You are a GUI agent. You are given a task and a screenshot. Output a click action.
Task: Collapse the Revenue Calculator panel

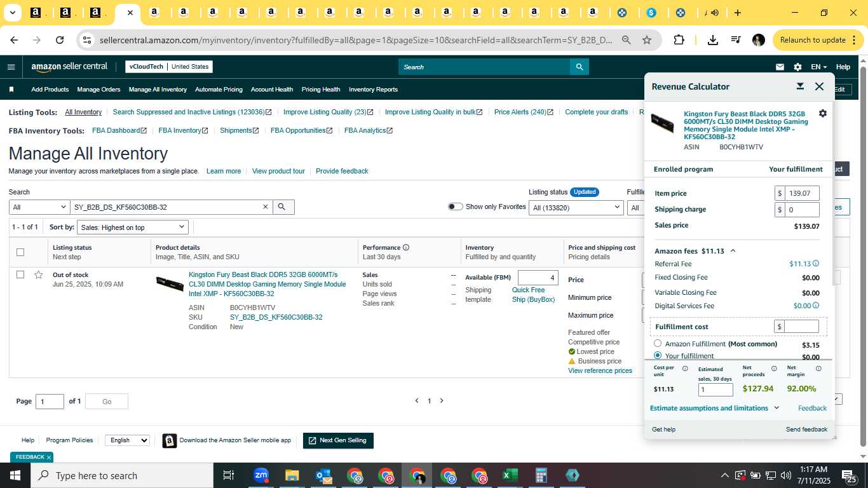pyautogui.click(x=800, y=86)
